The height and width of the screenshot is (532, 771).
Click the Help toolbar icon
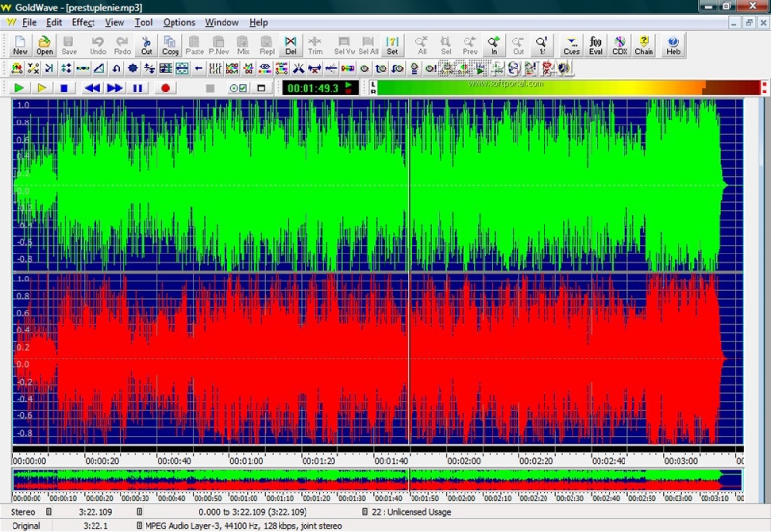673,44
